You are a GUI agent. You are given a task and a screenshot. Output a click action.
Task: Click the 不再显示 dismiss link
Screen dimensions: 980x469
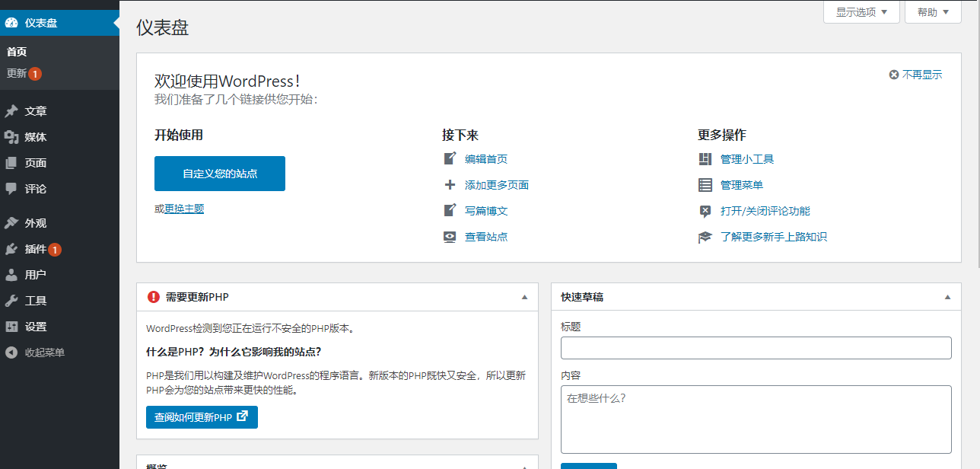click(922, 75)
